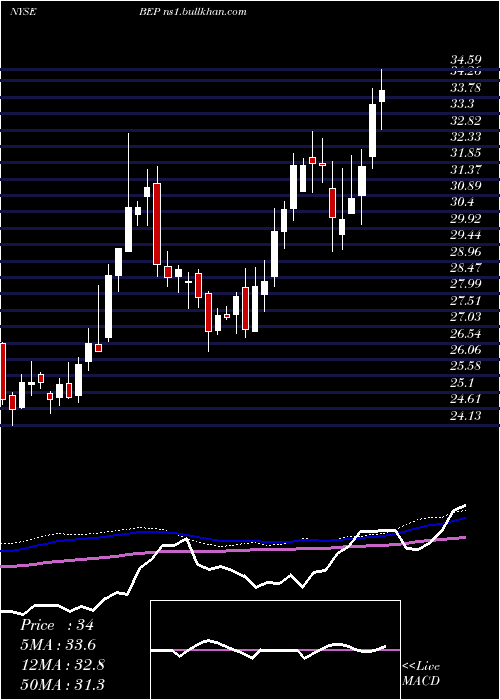Click the 29.92 price axis label
Image resolution: width=500 pixels, height=700 pixels.
pyautogui.click(x=466, y=219)
